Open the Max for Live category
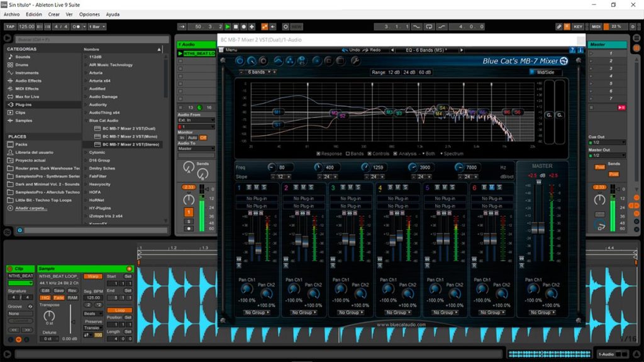Screen dimensions: 644x362 pyautogui.click(x=27, y=97)
